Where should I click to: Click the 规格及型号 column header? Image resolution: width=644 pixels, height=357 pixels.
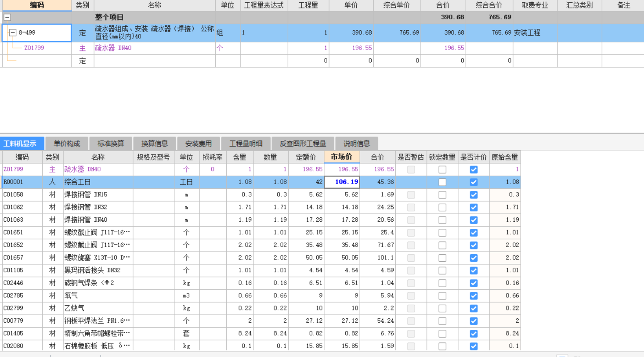pyautogui.click(x=153, y=157)
